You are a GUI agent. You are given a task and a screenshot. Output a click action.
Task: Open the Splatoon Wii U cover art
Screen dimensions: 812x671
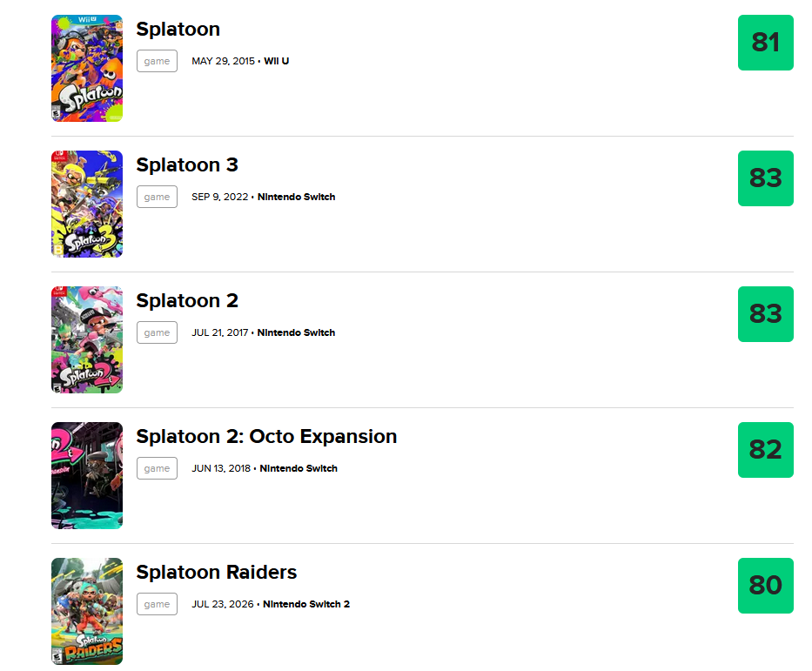(87, 69)
